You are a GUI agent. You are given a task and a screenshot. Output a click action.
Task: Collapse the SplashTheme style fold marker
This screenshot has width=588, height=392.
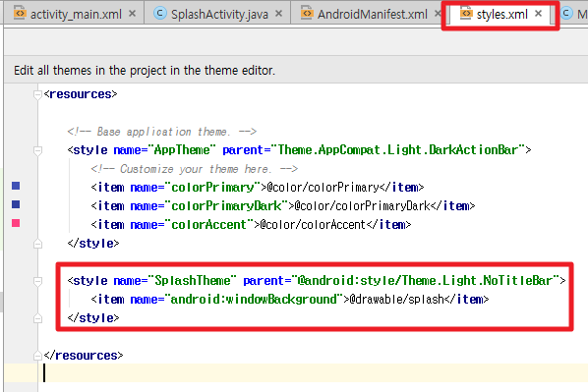pyautogui.click(x=37, y=281)
